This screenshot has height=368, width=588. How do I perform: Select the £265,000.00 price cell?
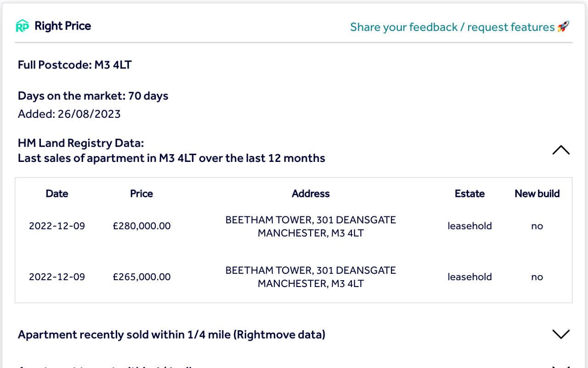(x=141, y=277)
